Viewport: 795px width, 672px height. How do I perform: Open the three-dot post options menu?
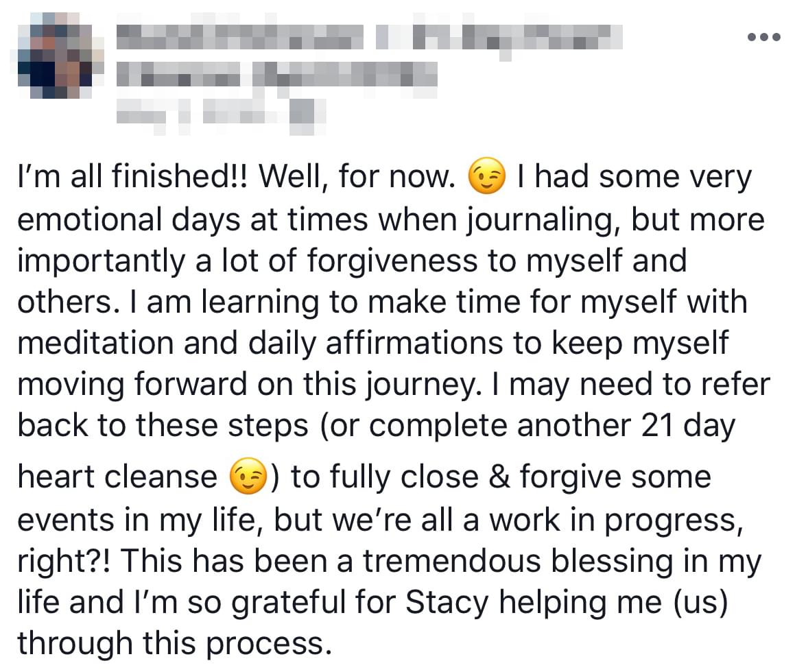point(764,37)
